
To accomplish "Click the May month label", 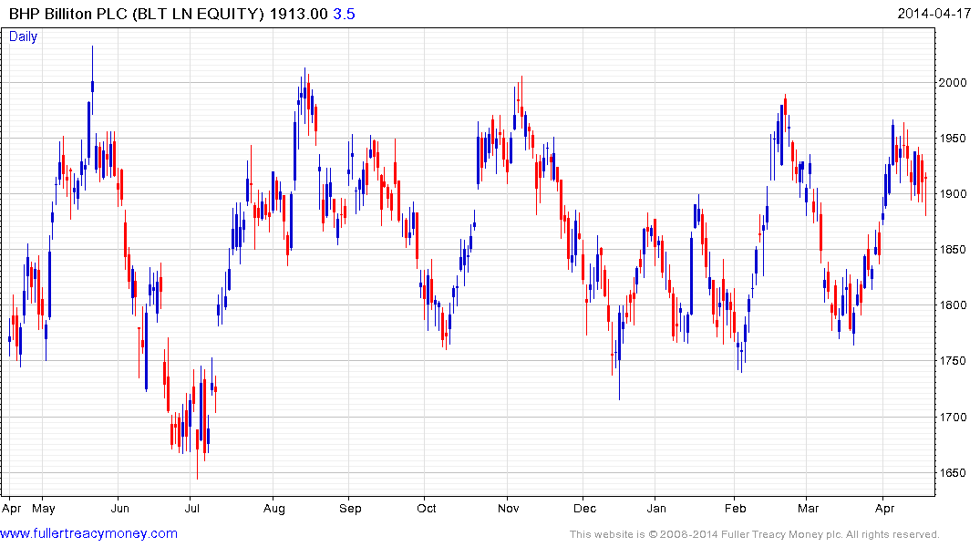I will (x=44, y=508).
